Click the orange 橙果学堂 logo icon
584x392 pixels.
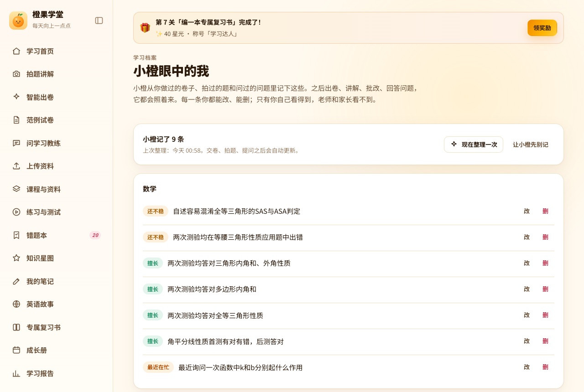tap(18, 21)
